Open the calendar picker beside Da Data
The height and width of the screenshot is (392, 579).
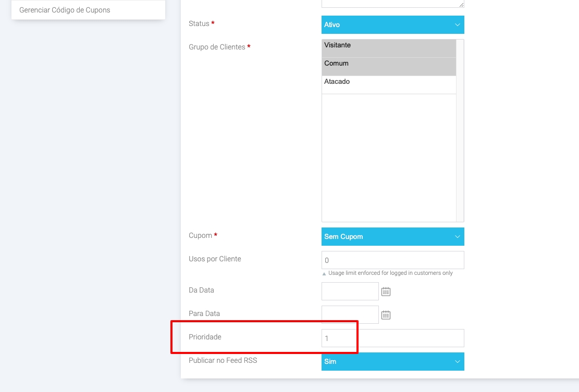(386, 292)
